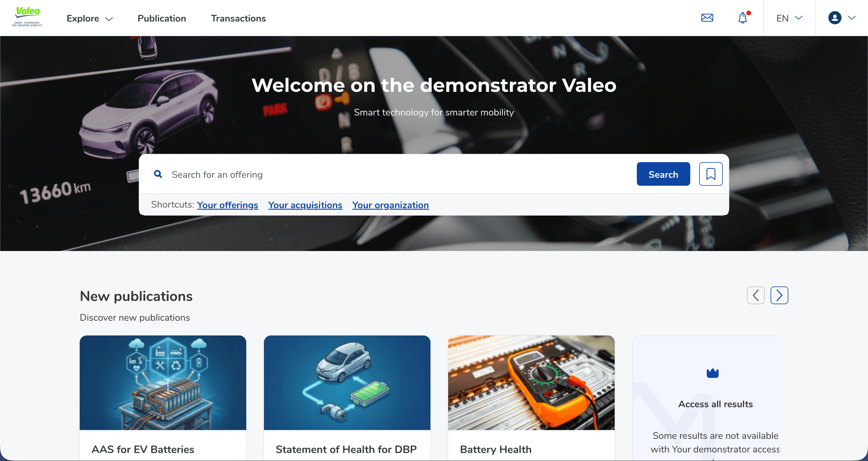Open the EN language dropdown

pos(789,18)
